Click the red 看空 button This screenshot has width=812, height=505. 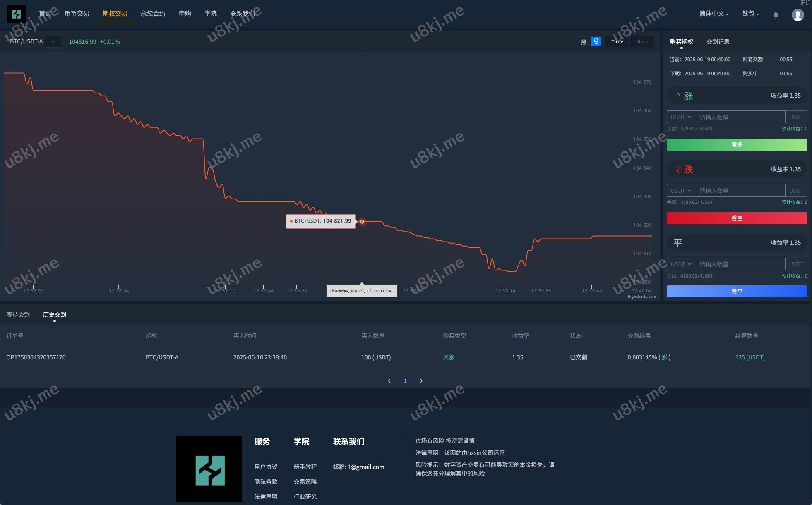[x=737, y=218]
